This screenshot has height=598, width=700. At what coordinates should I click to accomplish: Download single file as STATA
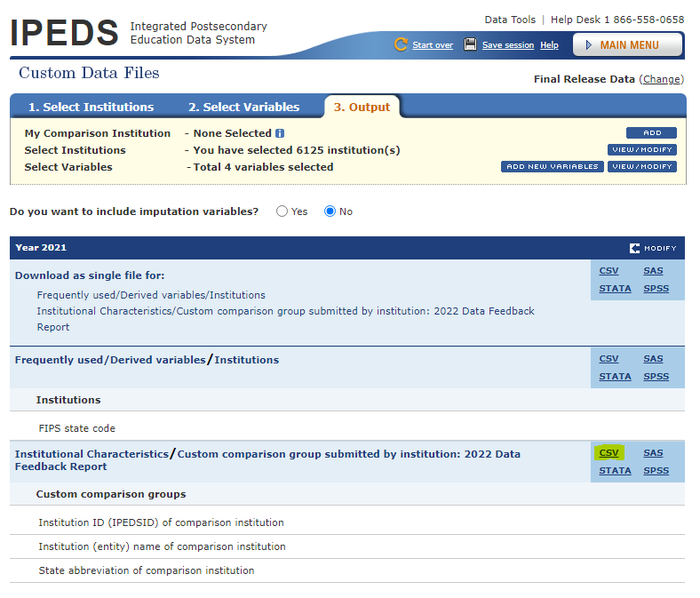point(615,289)
